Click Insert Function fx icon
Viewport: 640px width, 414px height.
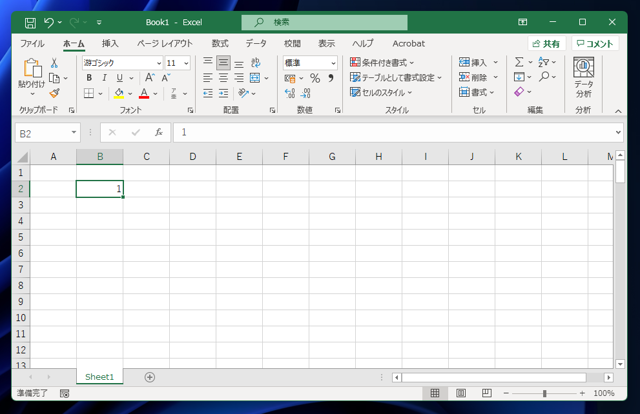tap(159, 132)
